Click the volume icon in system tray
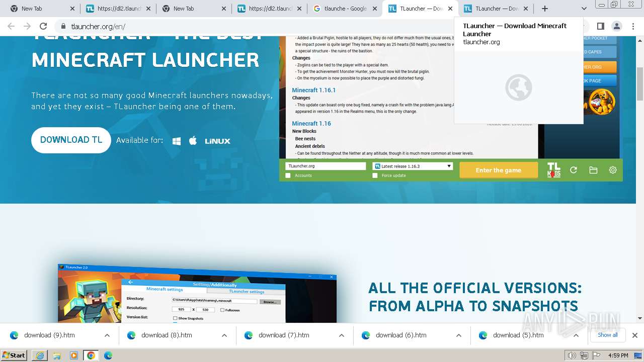The width and height of the screenshot is (644, 362). click(x=572, y=355)
